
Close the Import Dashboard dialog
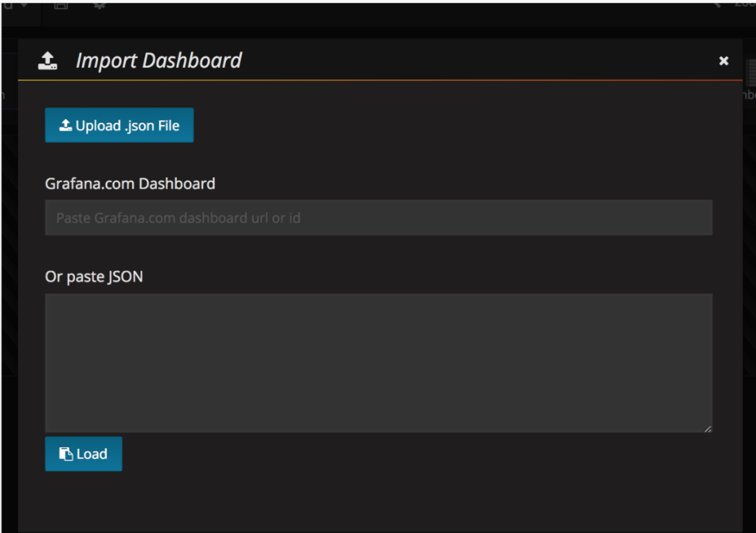point(723,61)
